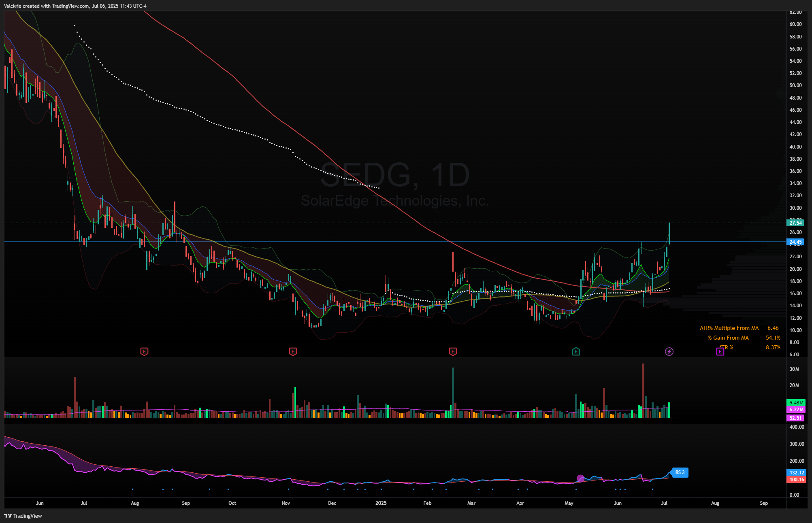Select the tallest red volume bar in June 2025
Screen dimensions: 812x523
tap(643, 391)
